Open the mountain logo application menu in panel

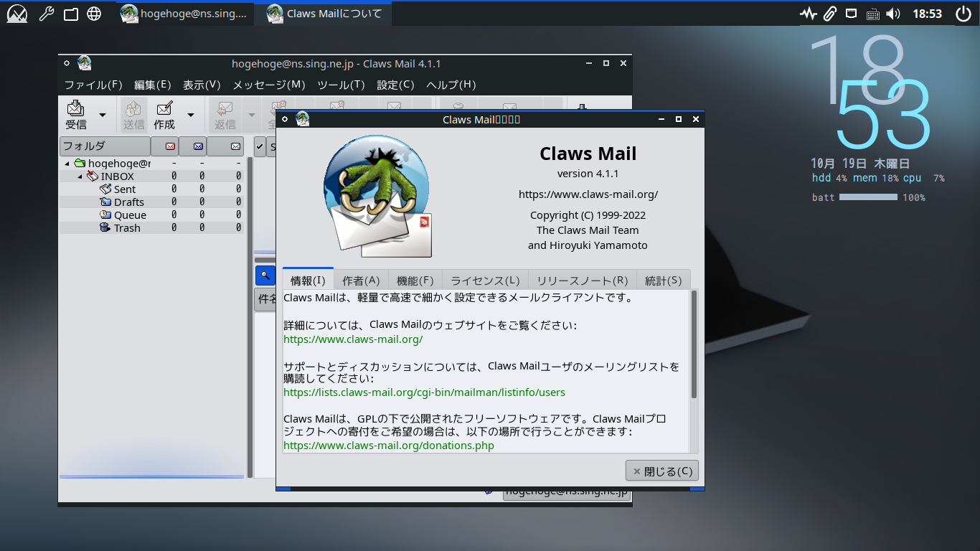point(17,14)
